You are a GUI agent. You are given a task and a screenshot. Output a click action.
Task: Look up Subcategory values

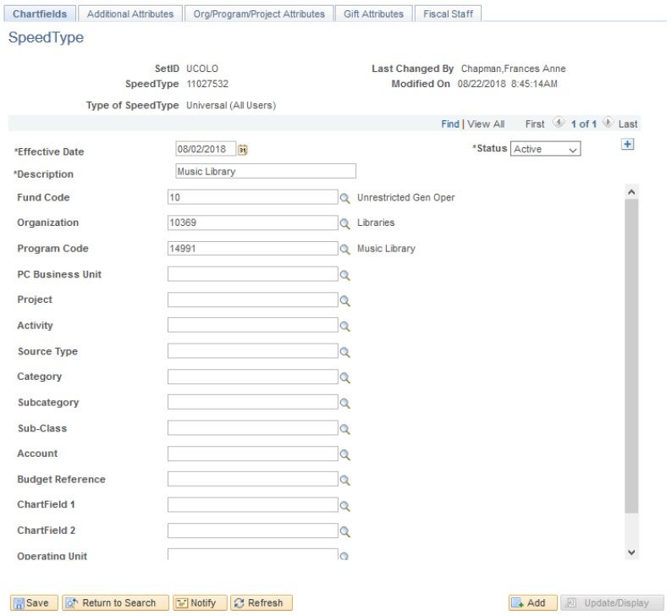pos(344,403)
